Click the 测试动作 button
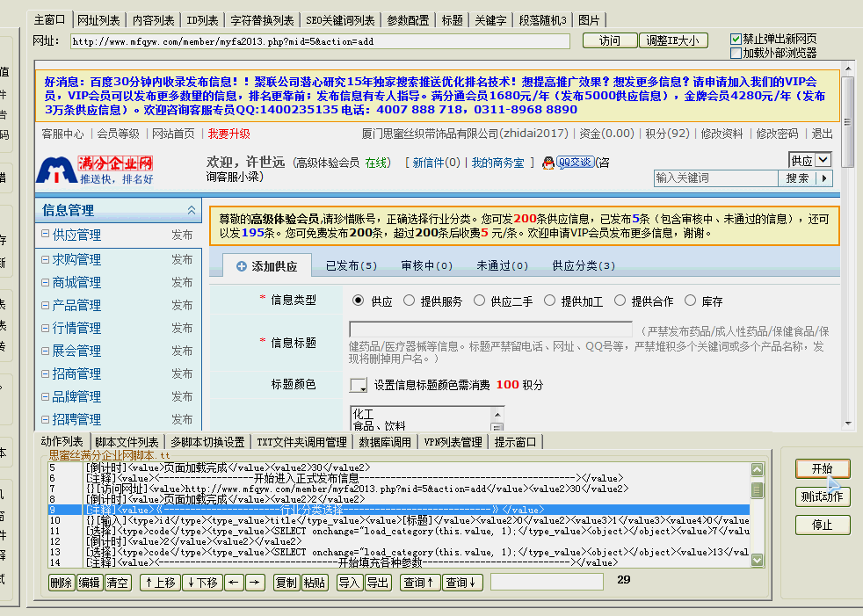This screenshot has height=616, width=863. tap(823, 496)
